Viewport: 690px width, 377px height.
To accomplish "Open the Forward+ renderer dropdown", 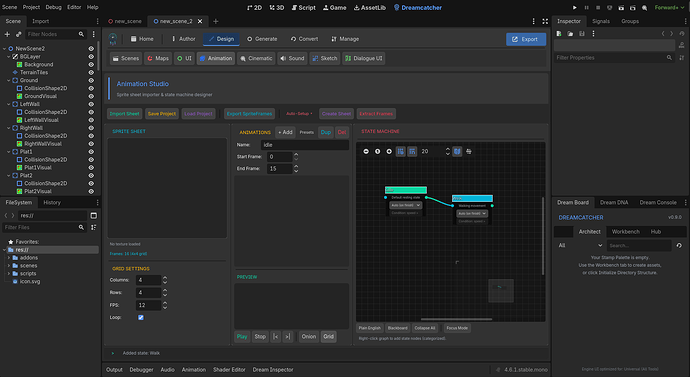I will [x=669, y=7].
